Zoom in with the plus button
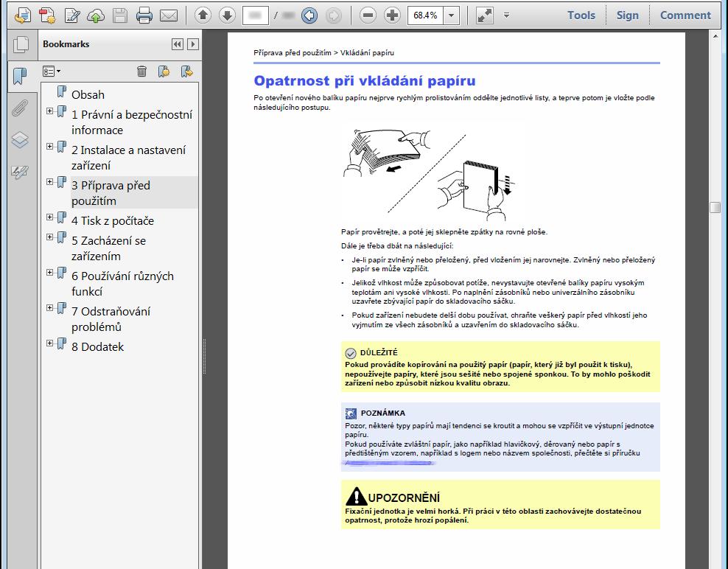The width and height of the screenshot is (728, 569). (x=392, y=15)
